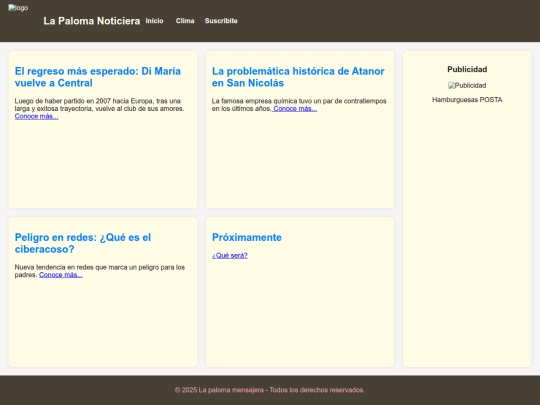Image resolution: width=540 pixels, height=405 pixels.
Task: Click the Atanor article summary paragraph
Action: pyautogui.click(x=299, y=105)
